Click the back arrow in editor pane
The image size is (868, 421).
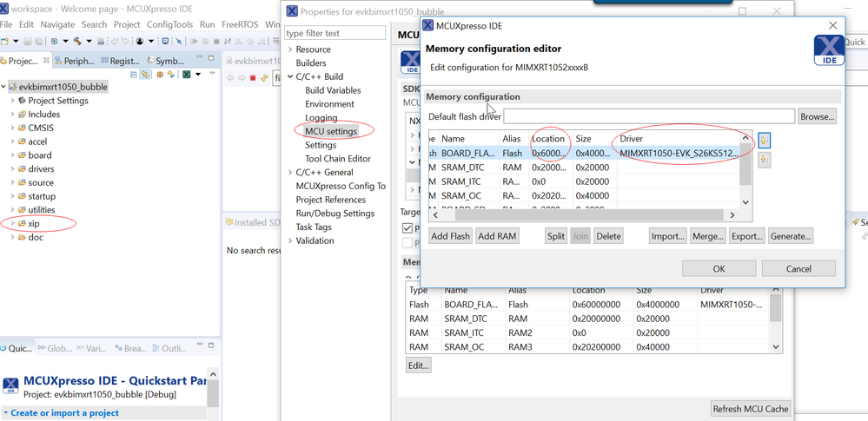click(230, 78)
